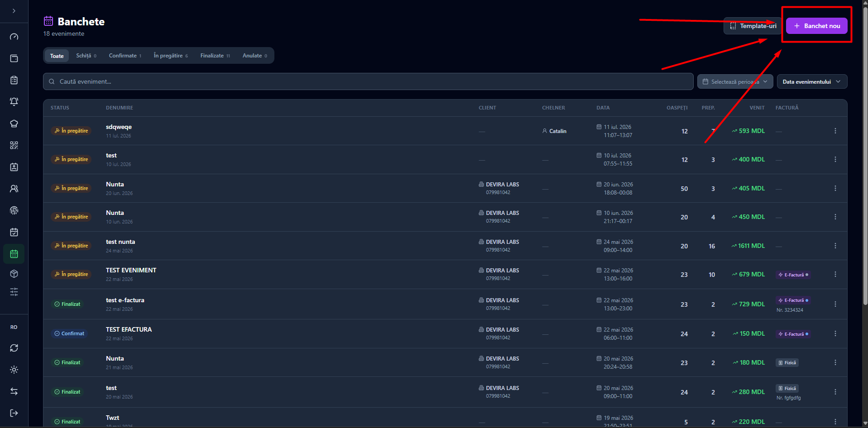This screenshot has height=428, width=868.
Task: Open the fingerprint icon in sidebar
Action: (x=14, y=210)
